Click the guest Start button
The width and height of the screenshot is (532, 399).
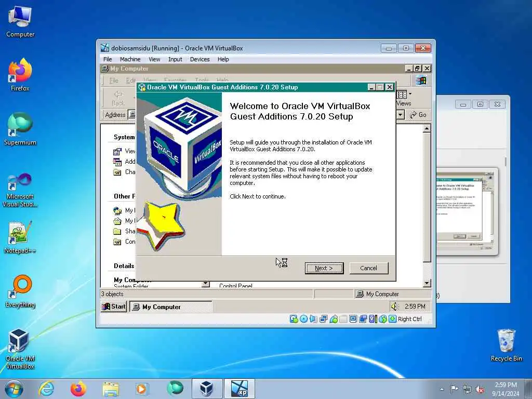(x=114, y=307)
